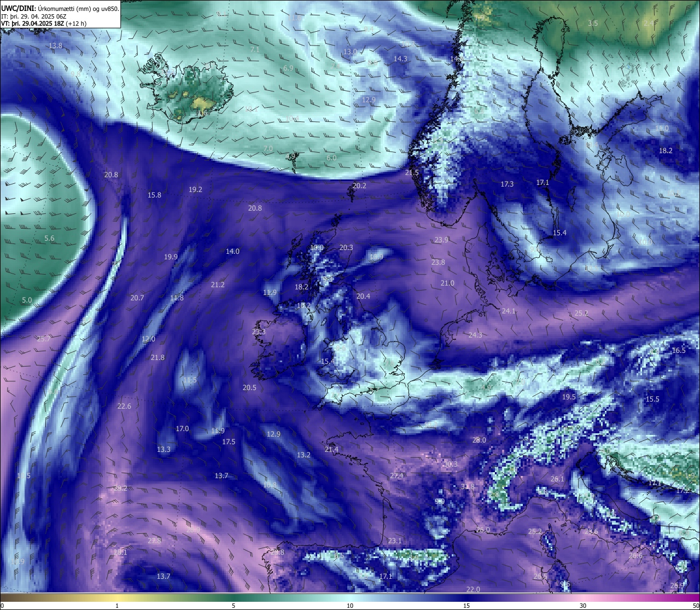Click the 19.9 value on the map

coord(171,257)
